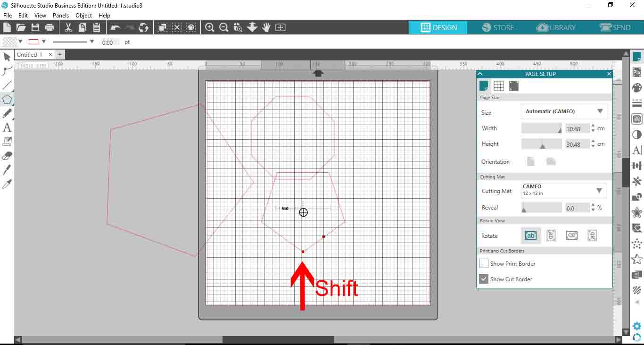Open the Cutting Mat CAMEO dropdown
The image size is (644, 345).
tap(564, 190)
